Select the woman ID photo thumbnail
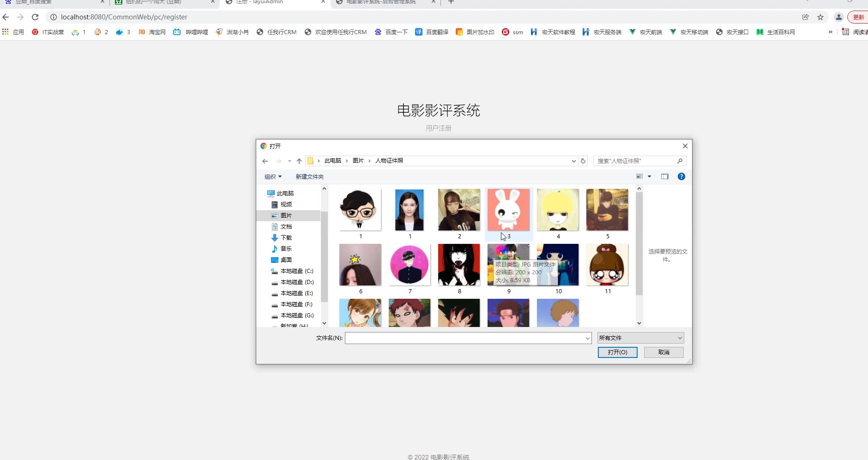 [410, 210]
